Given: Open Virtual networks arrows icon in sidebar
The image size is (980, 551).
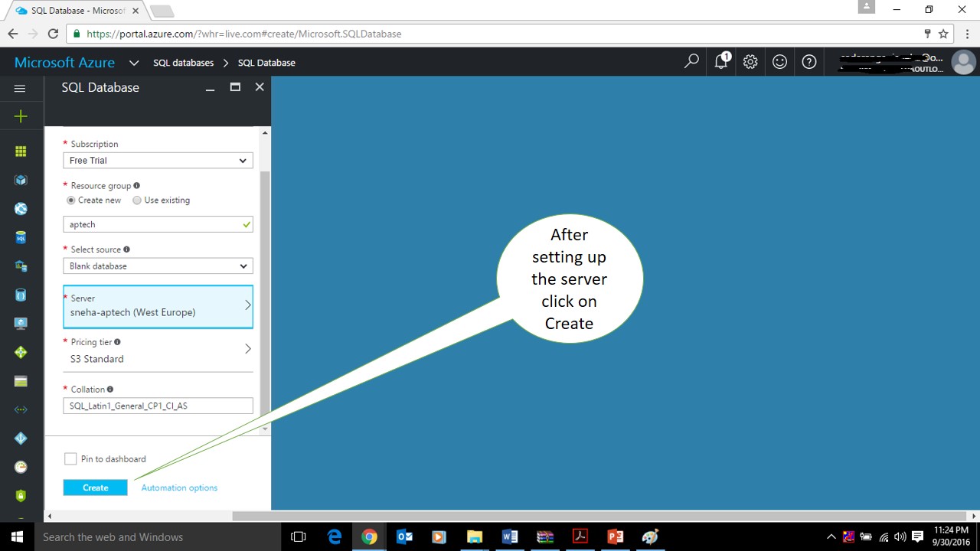Looking at the screenshot, I should [21, 409].
